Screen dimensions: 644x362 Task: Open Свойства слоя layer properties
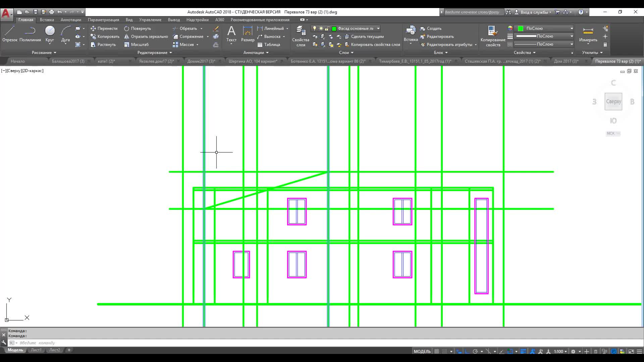point(301,36)
